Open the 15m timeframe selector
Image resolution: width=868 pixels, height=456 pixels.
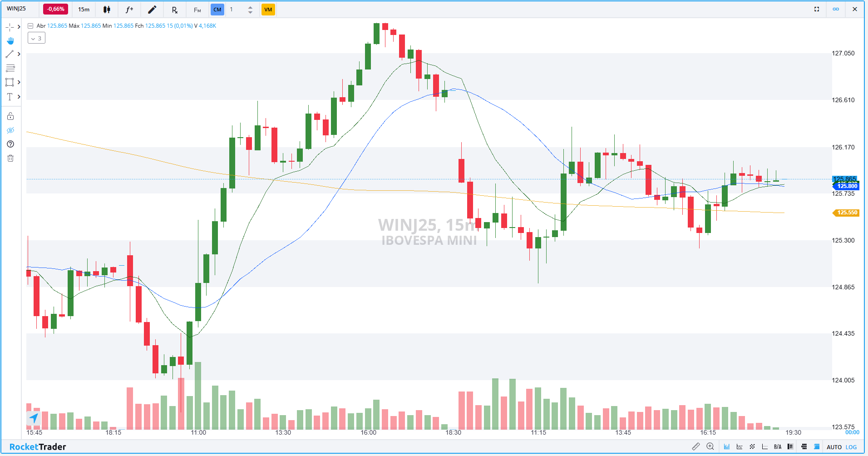pos(84,9)
